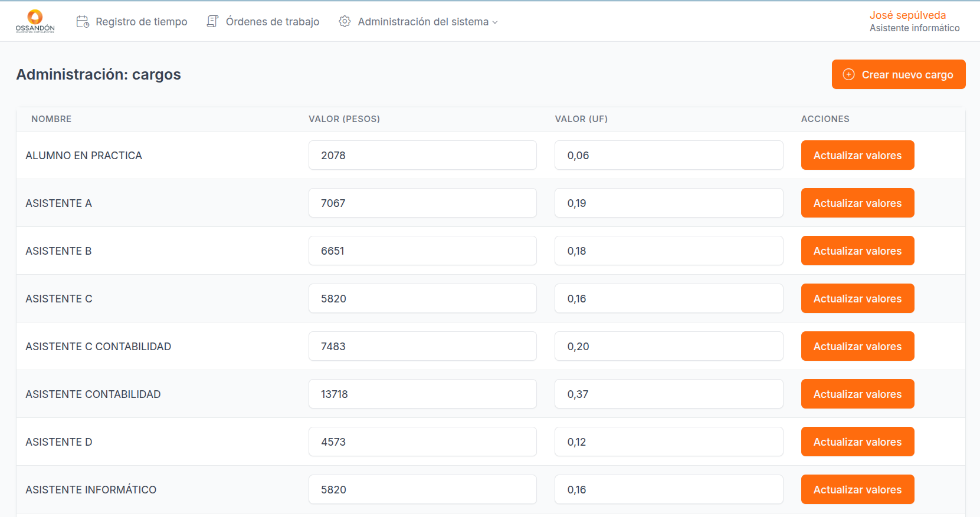Select the ASISTENTE D name

click(x=59, y=442)
